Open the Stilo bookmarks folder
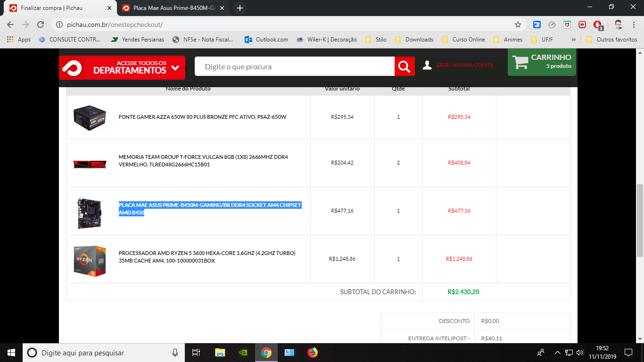 click(x=376, y=40)
